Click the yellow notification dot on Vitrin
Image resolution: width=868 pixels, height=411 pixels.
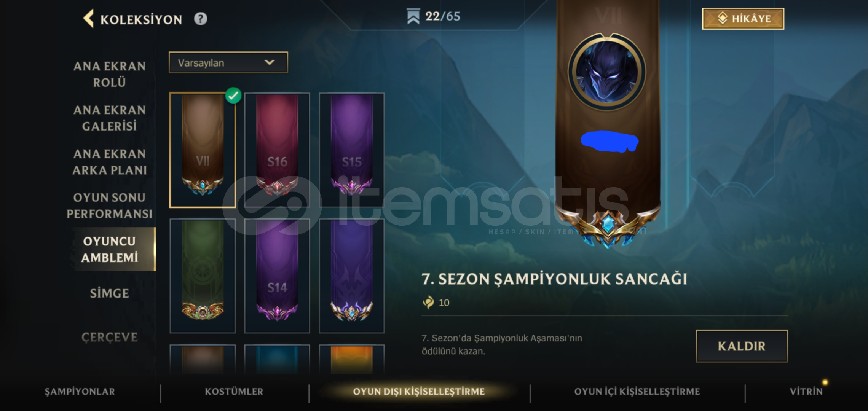[x=825, y=382]
